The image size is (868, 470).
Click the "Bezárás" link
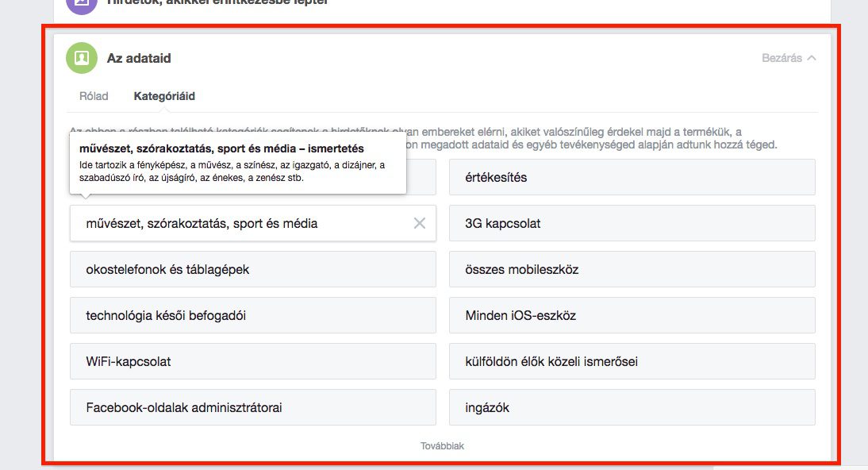pyautogui.click(x=783, y=57)
